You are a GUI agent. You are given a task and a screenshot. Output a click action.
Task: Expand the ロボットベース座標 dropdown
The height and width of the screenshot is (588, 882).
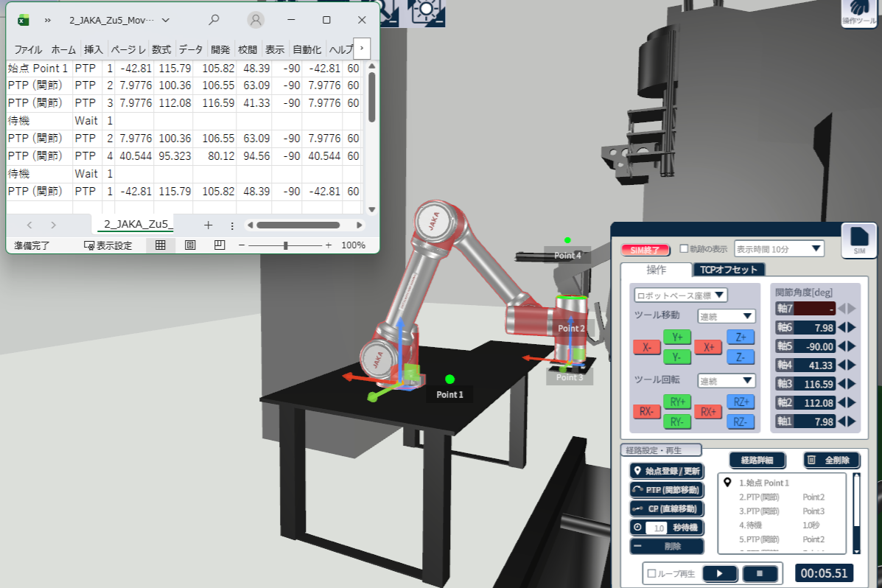(x=681, y=295)
